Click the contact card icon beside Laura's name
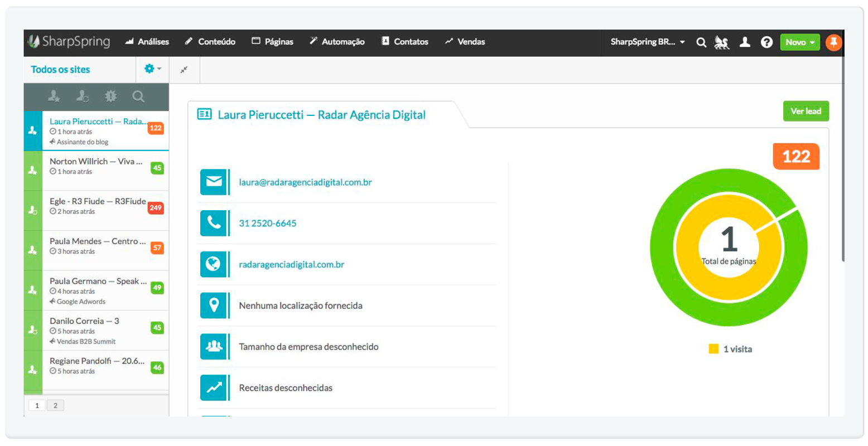 (x=204, y=114)
